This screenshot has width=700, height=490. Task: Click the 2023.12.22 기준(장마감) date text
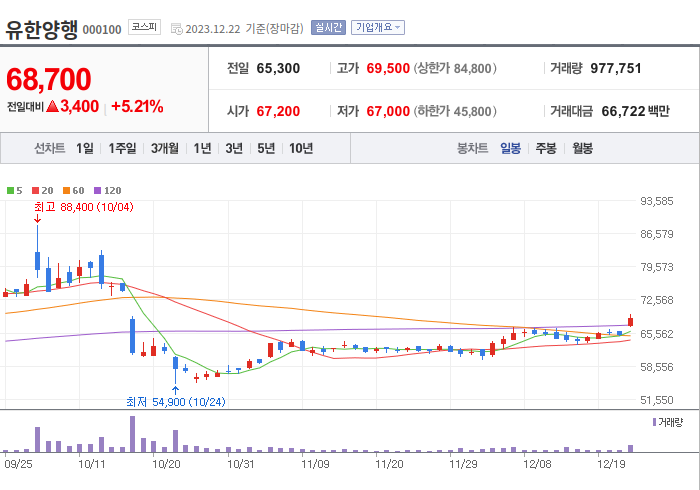(x=244, y=29)
